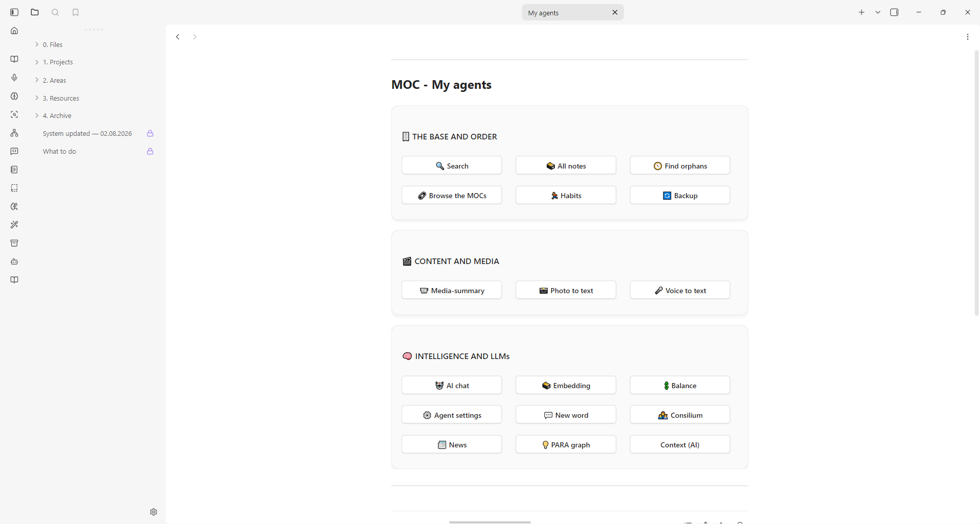Click the home icon in the ribbon

(14, 31)
